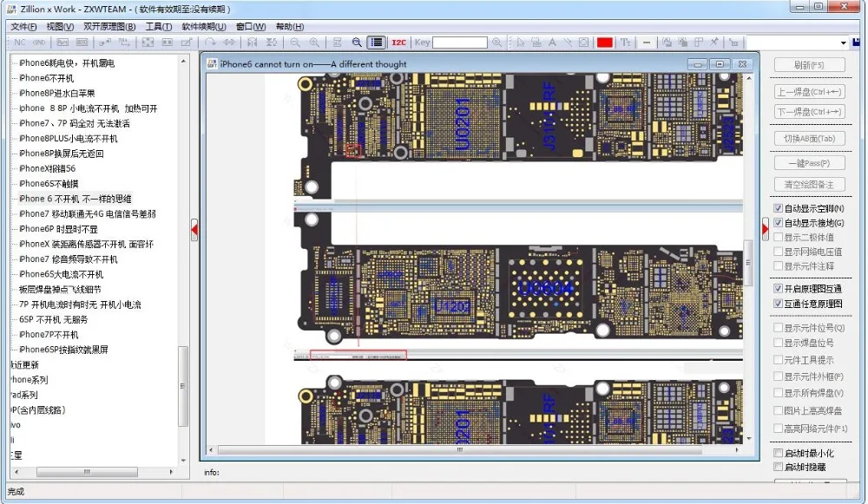Open the 工具(T) menu
The width and height of the screenshot is (868, 504).
pyautogui.click(x=158, y=27)
